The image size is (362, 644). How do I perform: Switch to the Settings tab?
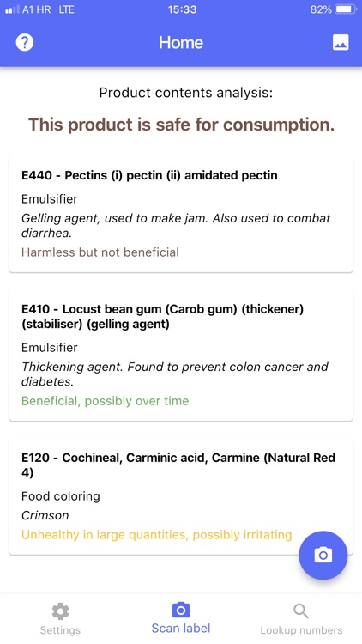[x=60, y=619]
